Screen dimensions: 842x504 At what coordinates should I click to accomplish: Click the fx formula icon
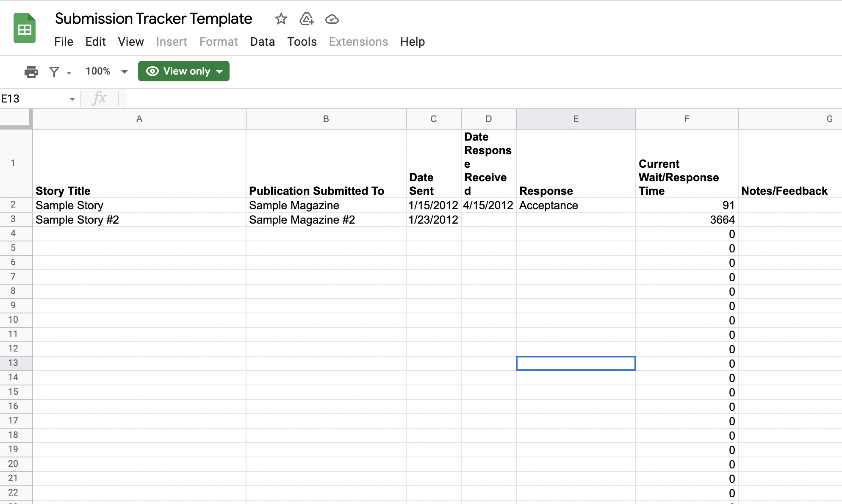point(99,98)
